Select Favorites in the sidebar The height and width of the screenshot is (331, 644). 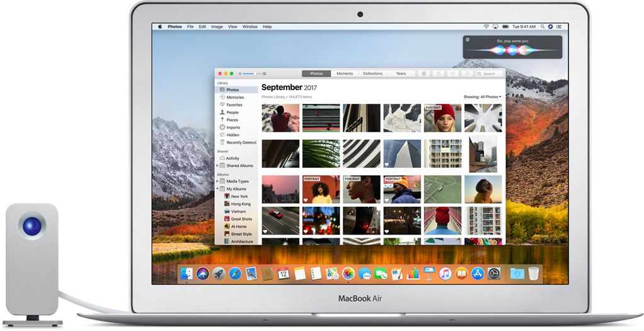point(237,105)
